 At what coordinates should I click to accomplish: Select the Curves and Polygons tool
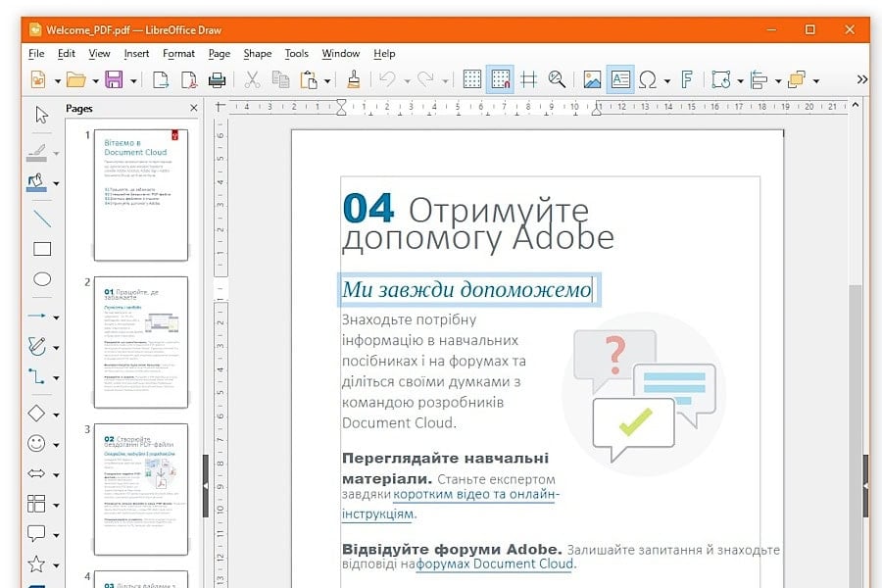[37, 346]
